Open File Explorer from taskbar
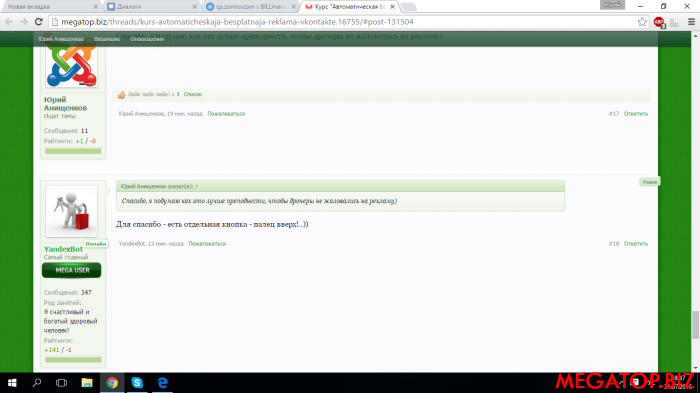Image resolution: width=700 pixels, height=393 pixels. click(x=87, y=383)
